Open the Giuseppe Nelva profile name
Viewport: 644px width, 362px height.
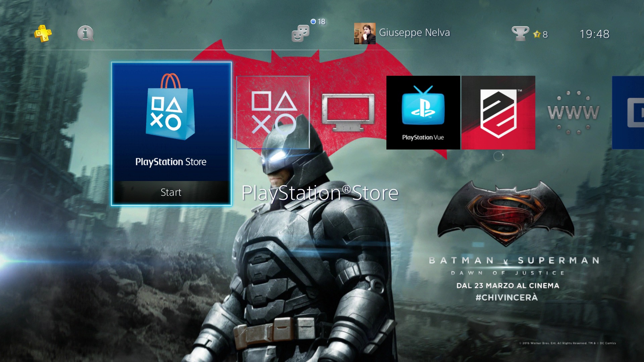coord(414,33)
